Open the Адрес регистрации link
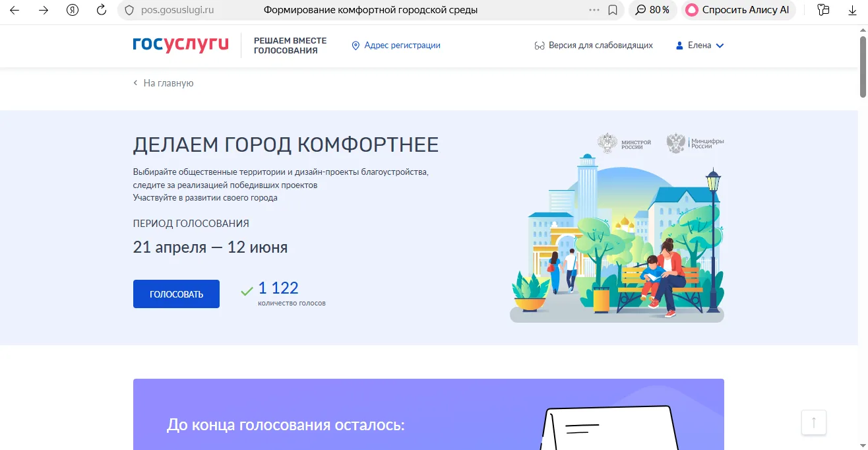 (x=396, y=46)
